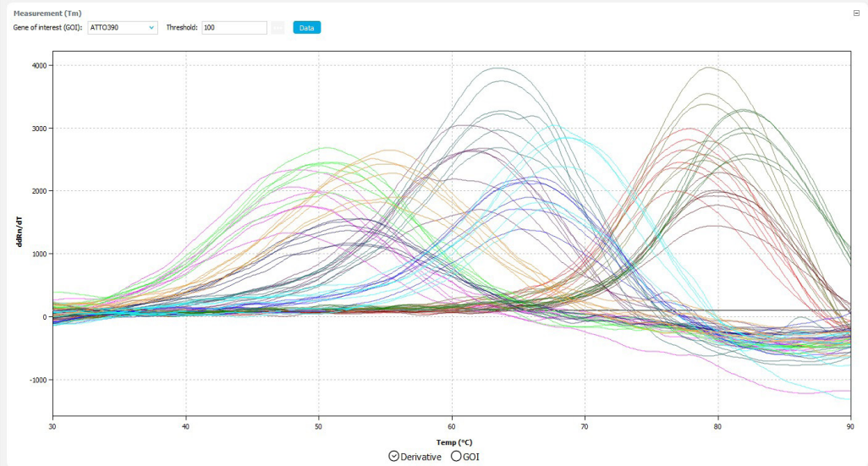Open the Gene of interest ATTO390 dropdown
The image size is (868, 466).
click(x=123, y=28)
